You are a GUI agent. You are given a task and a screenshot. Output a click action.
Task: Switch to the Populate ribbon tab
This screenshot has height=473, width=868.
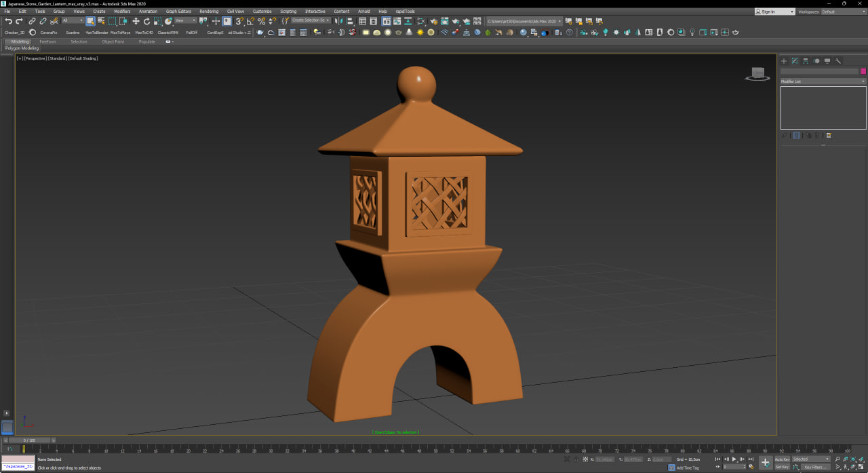point(146,41)
